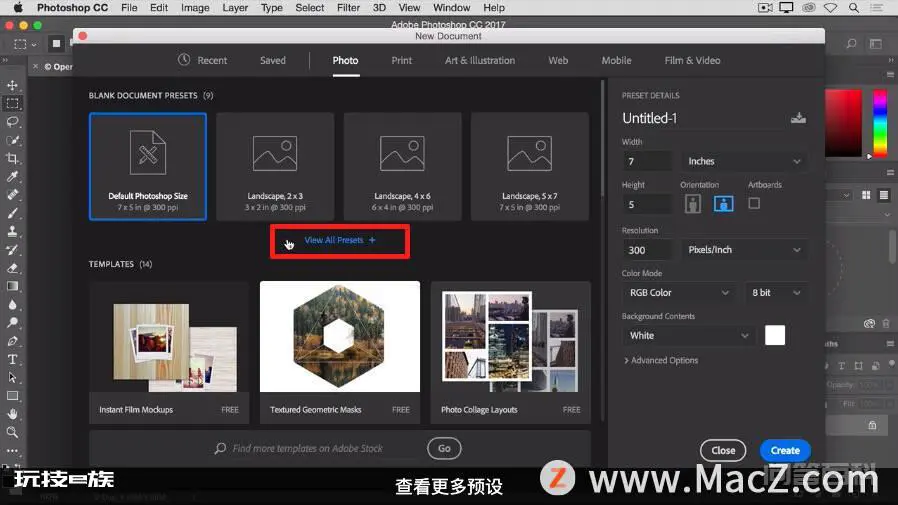Open the bit depth dropdown 8 bit

click(775, 293)
